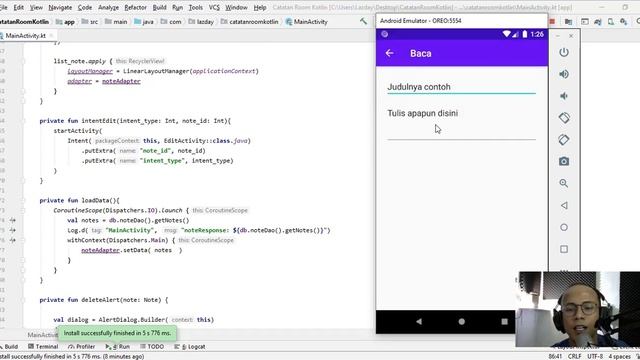Collapse the intentEdit function fold marker
The height and width of the screenshot is (360, 640).
coord(23,121)
